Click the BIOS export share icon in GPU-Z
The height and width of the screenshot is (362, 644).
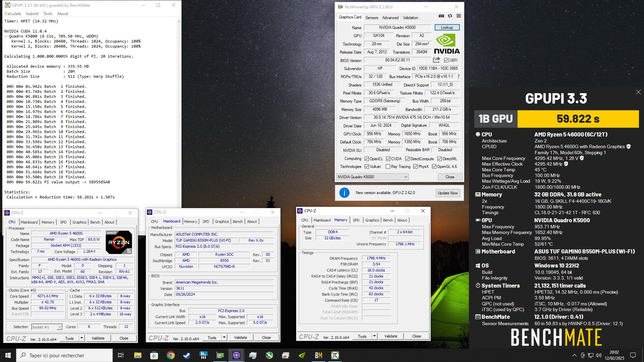point(436,60)
